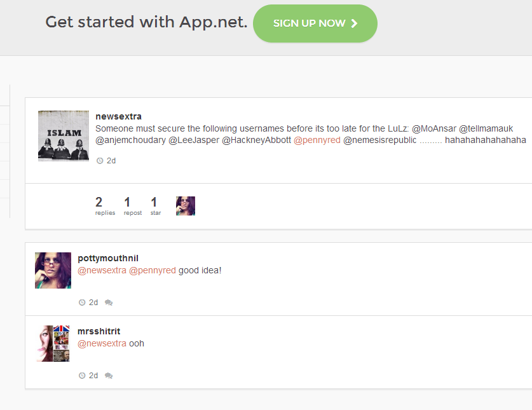This screenshot has height=410, width=532.
Task: Click the clock icon on newsextra's post
Action: click(x=100, y=161)
